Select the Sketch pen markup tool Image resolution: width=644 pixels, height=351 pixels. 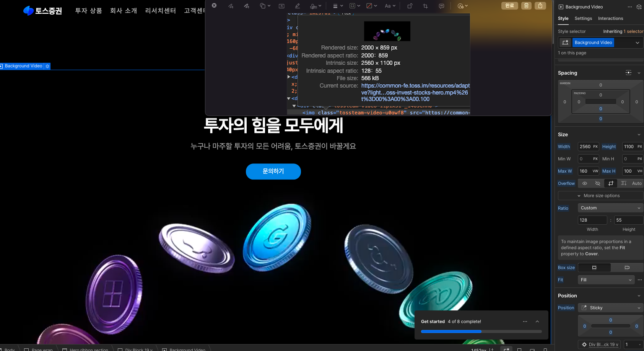coord(231,6)
